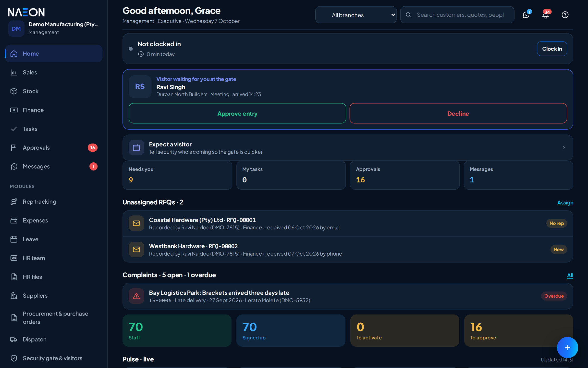Open Procurement & purchase orders module
This screenshot has width=588, height=368.
pyautogui.click(x=54, y=318)
